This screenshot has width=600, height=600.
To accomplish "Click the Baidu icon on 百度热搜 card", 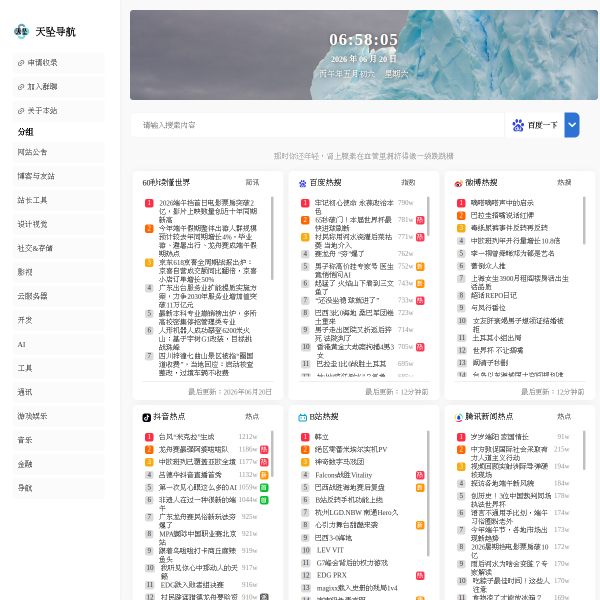I will [303, 184].
